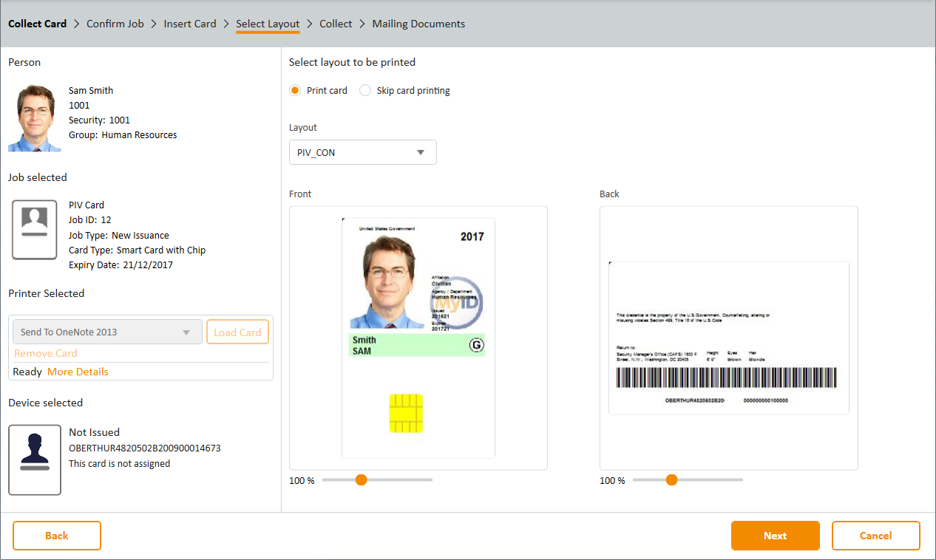936x560 pixels.
Task: Open the More Details link
Action: point(78,372)
